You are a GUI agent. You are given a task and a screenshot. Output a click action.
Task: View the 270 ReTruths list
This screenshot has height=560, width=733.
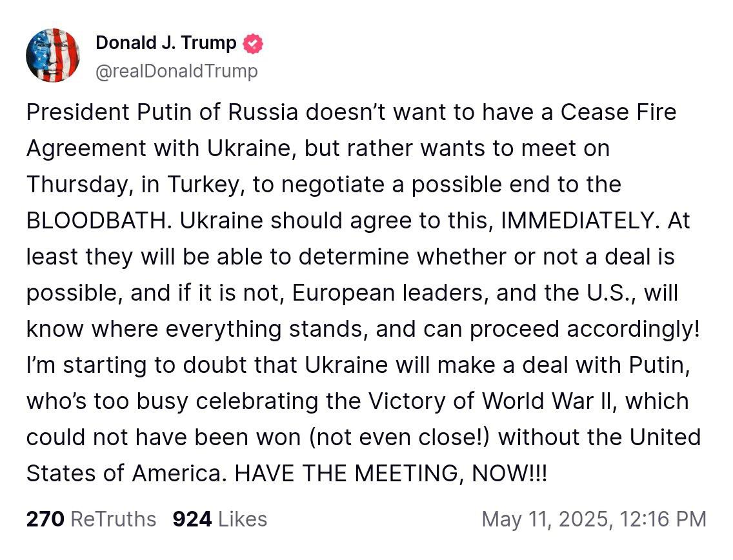[91, 519]
